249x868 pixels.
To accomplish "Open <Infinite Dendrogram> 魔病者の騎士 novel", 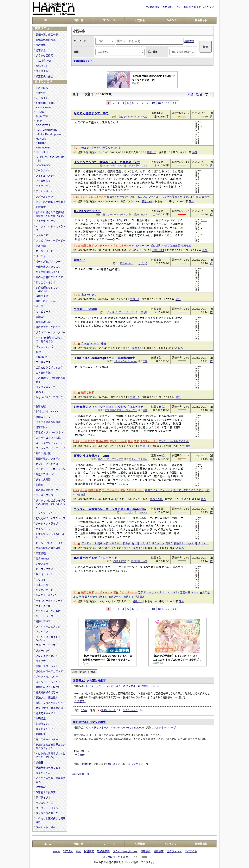I will pos(104,358).
